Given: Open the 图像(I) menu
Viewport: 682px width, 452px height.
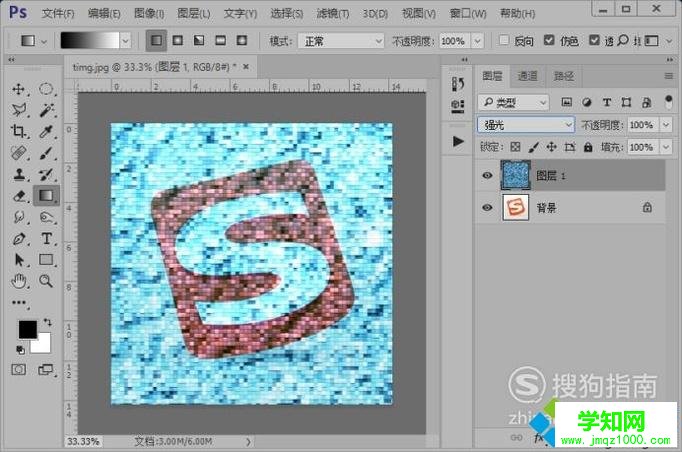Looking at the screenshot, I should click(x=149, y=13).
